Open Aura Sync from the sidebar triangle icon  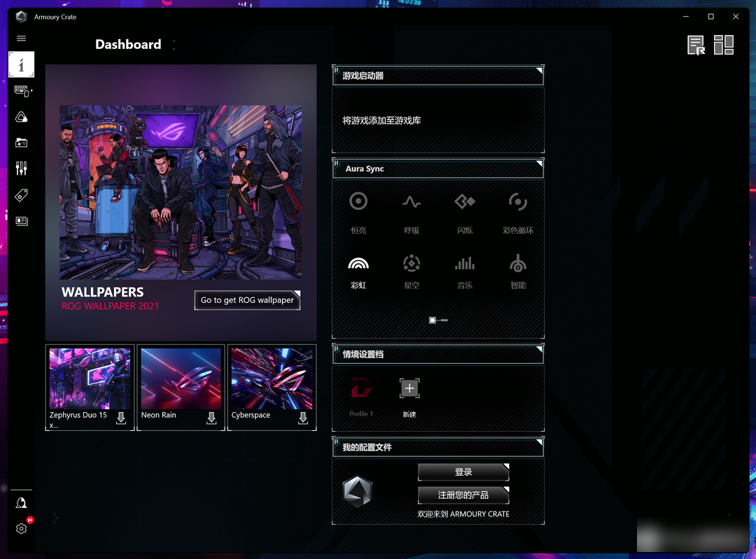pos(21,117)
